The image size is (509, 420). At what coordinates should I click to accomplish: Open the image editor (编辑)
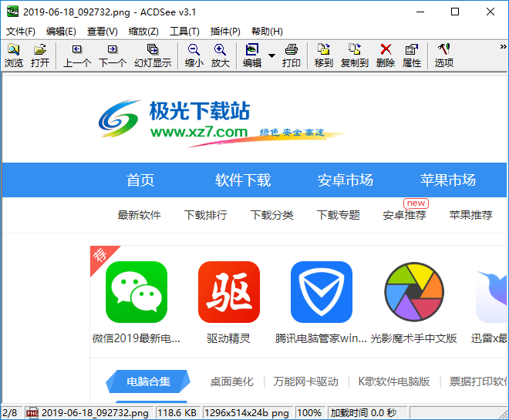click(x=252, y=55)
